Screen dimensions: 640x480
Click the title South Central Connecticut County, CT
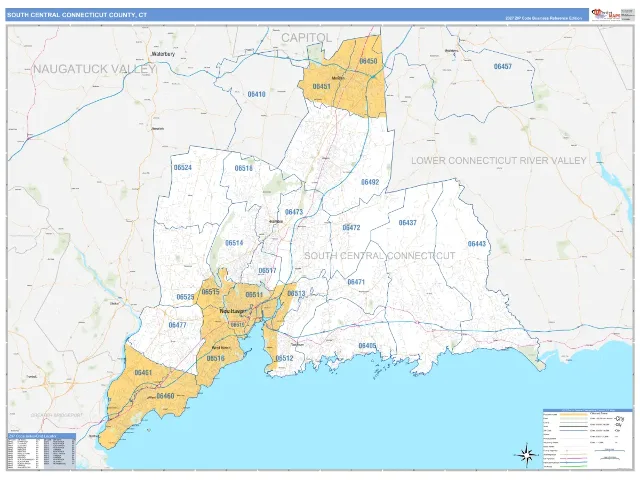[77, 15]
